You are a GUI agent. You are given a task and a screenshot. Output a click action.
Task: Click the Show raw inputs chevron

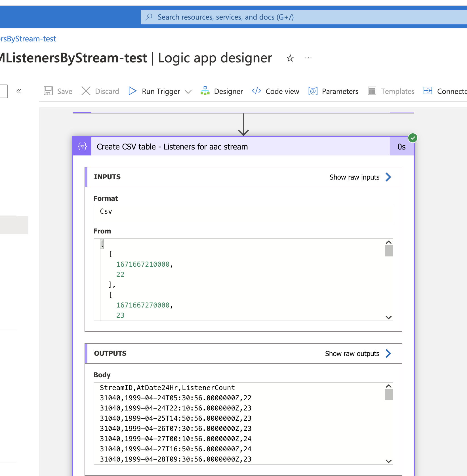coord(388,177)
